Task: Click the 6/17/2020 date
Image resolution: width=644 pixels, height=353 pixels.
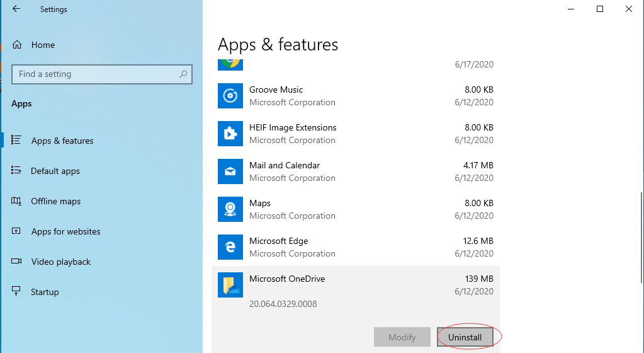Action: 474,64
